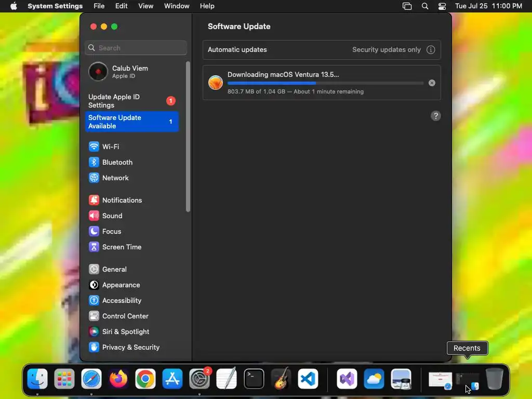Launch GarageBand from the Dock
Viewport: 532px width, 399px height.
pyautogui.click(x=281, y=379)
